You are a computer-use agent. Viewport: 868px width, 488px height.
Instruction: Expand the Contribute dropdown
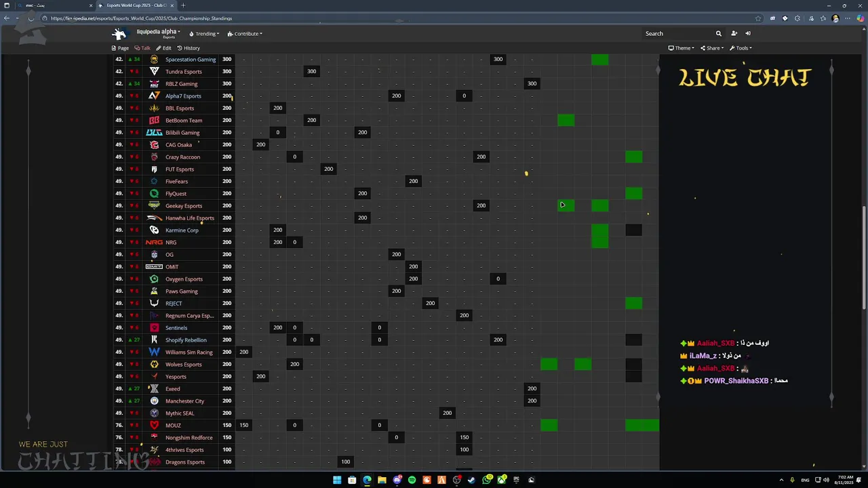(245, 33)
